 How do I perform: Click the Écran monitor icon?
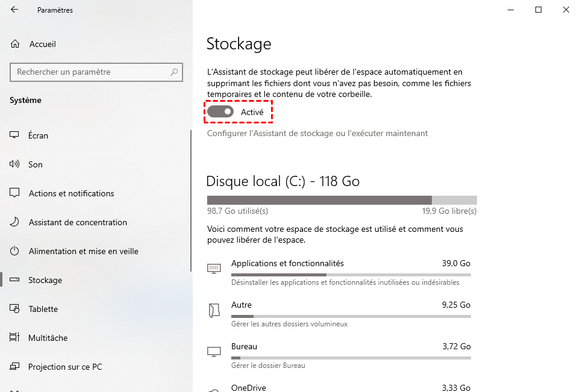[14, 135]
